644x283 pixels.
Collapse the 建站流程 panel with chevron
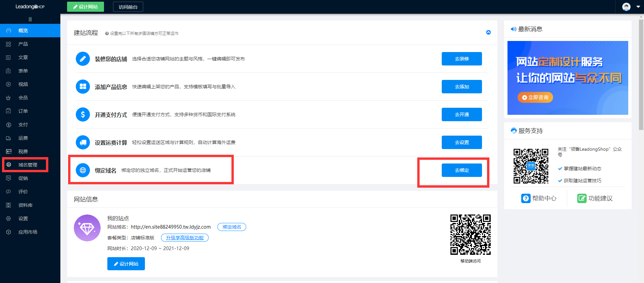488,33
